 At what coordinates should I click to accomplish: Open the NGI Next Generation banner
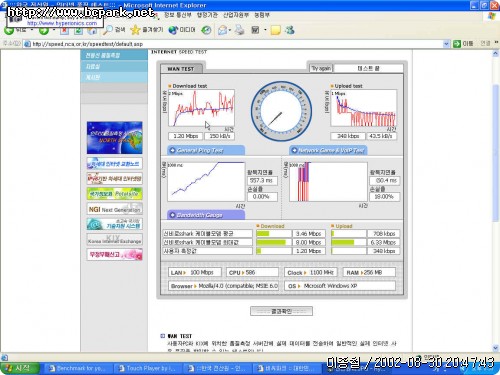point(115,209)
